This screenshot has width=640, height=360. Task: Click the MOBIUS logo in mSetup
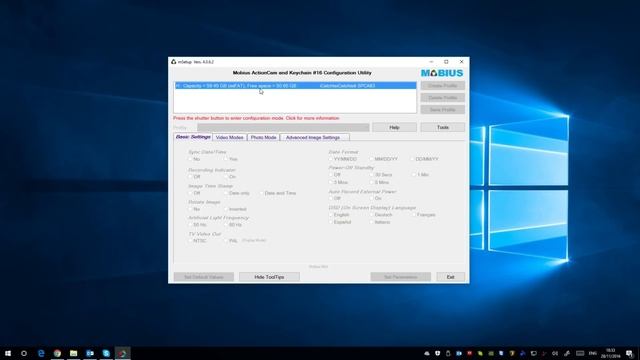pyautogui.click(x=442, y=73)
